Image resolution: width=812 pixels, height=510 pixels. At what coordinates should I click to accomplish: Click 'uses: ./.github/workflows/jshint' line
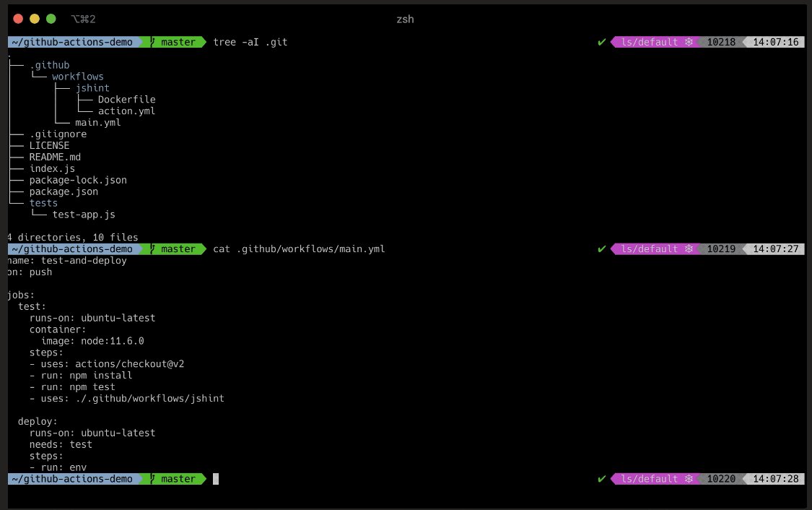[127, 399]
